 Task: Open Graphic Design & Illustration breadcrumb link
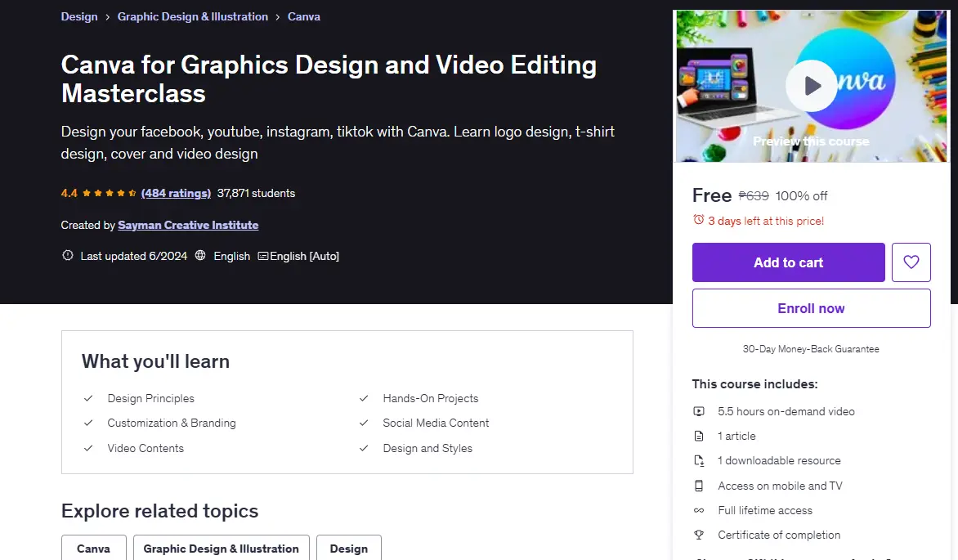coord(192,16)
